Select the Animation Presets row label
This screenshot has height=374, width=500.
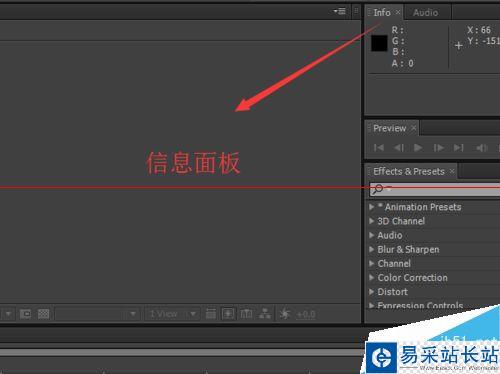click(420, 207)
